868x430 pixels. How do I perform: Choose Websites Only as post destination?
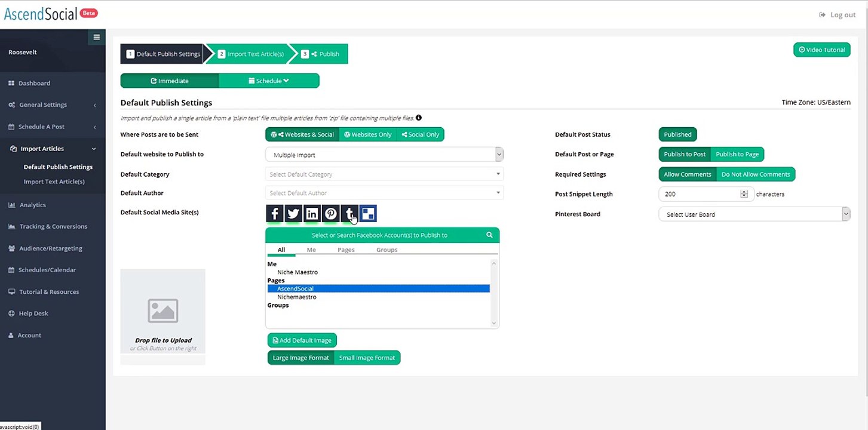[x=368, y=134]
